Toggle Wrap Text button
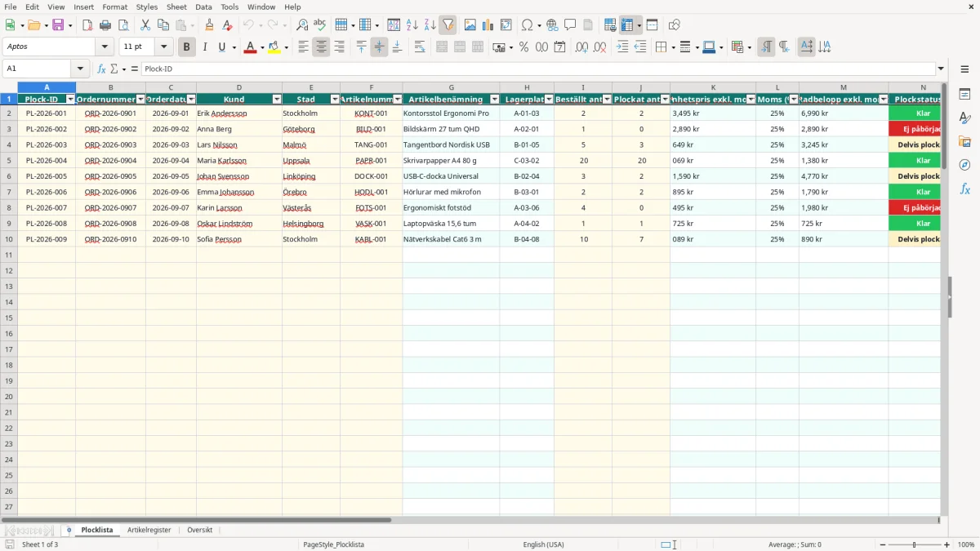Viewport: 980px width, 551px height. (420, 47)
